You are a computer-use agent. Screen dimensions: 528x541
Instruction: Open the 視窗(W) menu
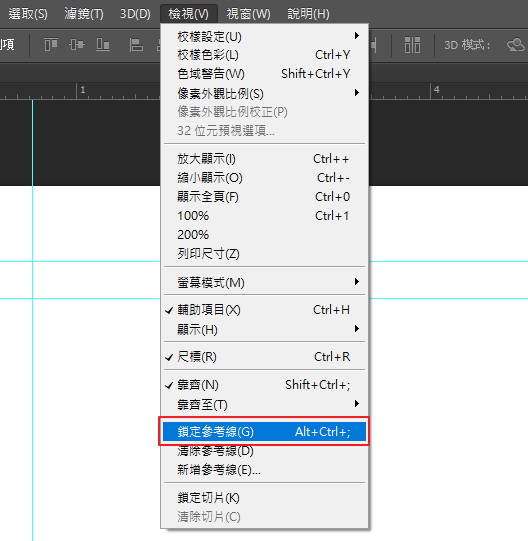point(248,14)
